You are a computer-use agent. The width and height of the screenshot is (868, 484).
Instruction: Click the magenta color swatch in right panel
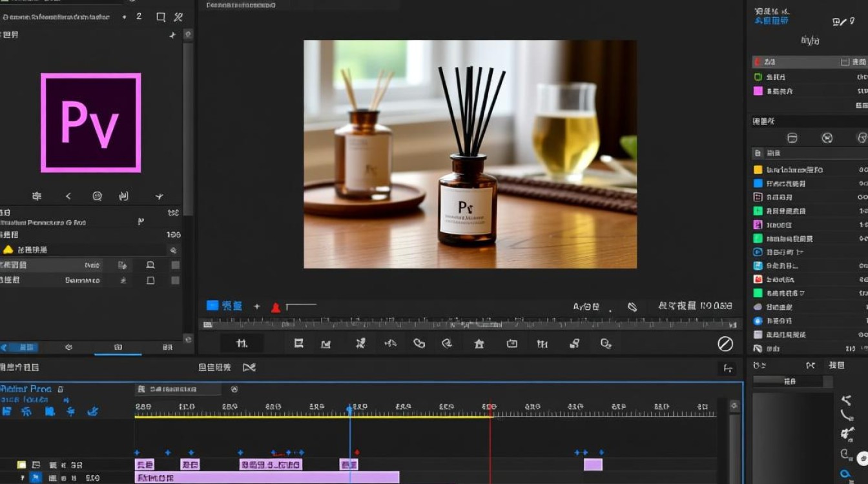[758, 91]
